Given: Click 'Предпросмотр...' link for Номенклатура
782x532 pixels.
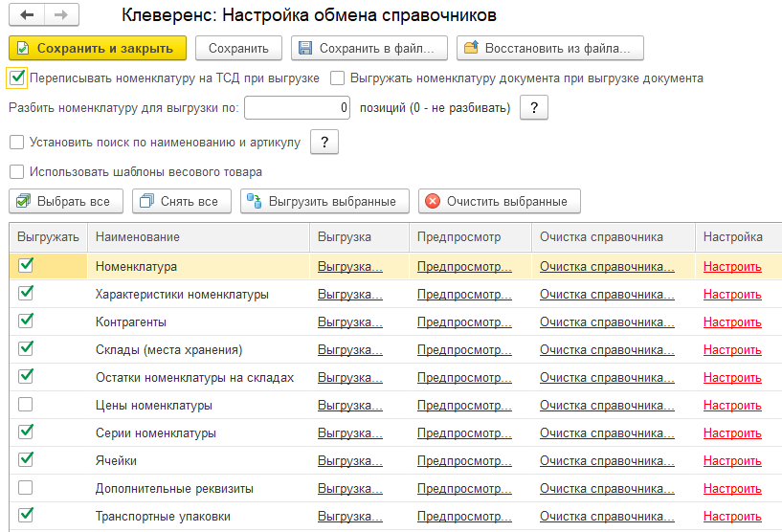Looking at the screenshot, I should coord(464,267).
